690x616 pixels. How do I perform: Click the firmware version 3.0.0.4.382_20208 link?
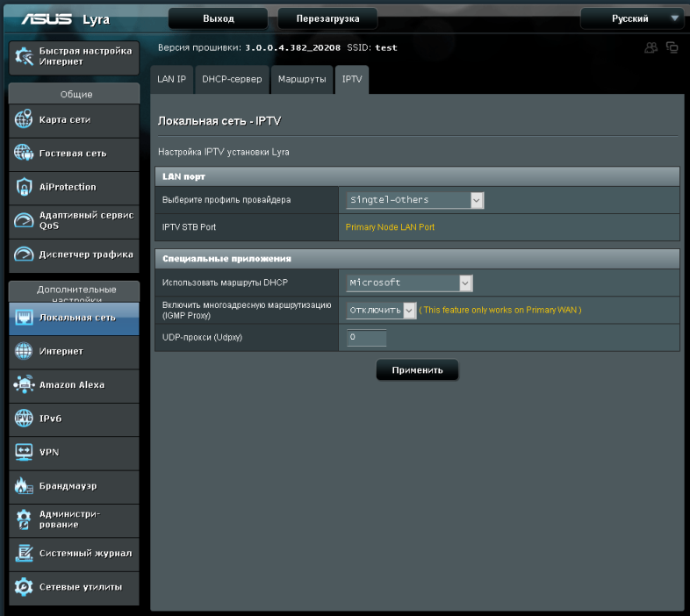point(292,47)
